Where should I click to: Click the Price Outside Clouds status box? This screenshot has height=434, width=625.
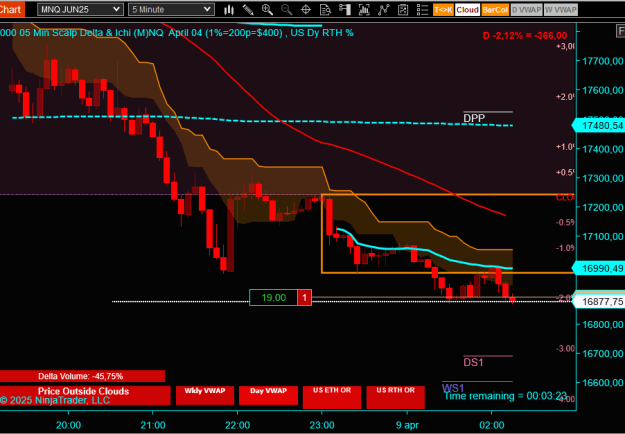click(85, 395)
